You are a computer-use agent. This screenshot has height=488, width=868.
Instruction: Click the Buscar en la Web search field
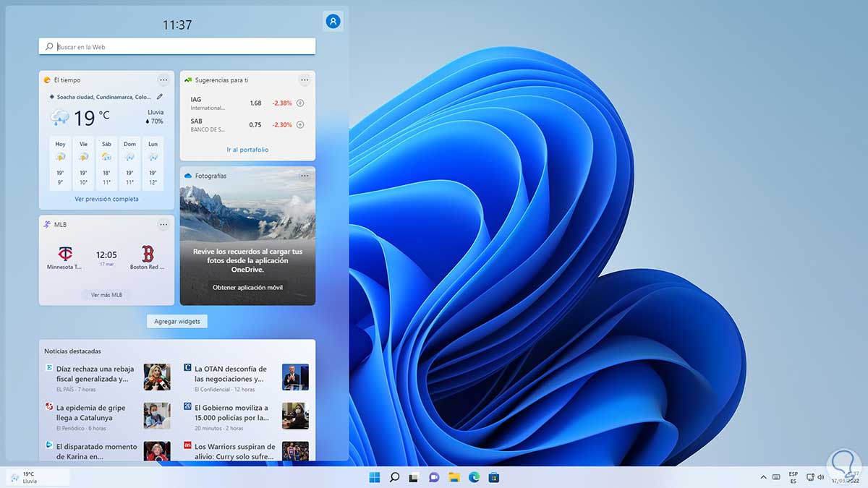coord(177,46)
